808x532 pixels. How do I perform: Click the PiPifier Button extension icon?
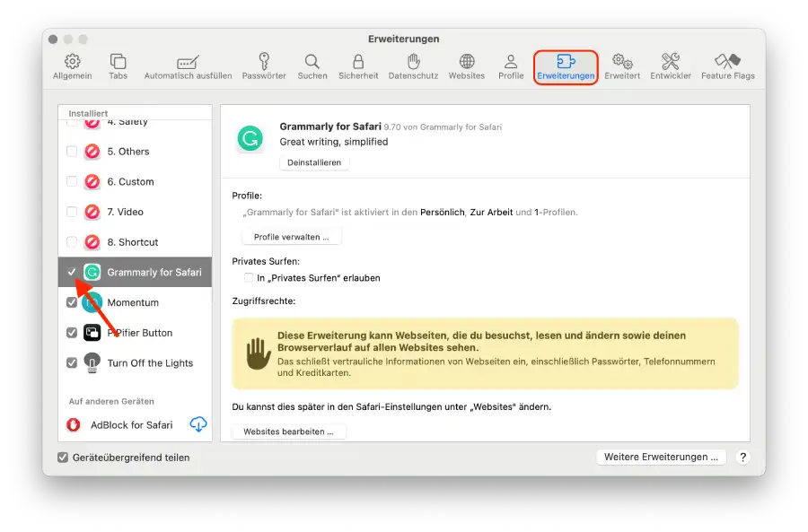pos(92,333)
